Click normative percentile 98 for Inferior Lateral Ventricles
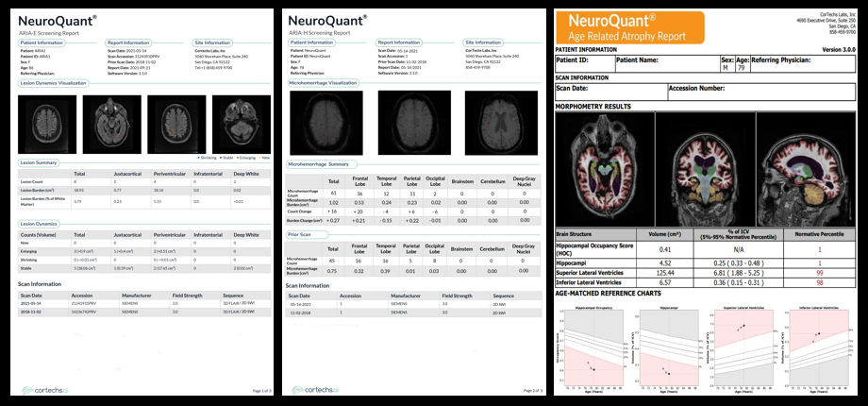Image resolution: width=868 pixels, height=406 pixels. coord(818,282)
